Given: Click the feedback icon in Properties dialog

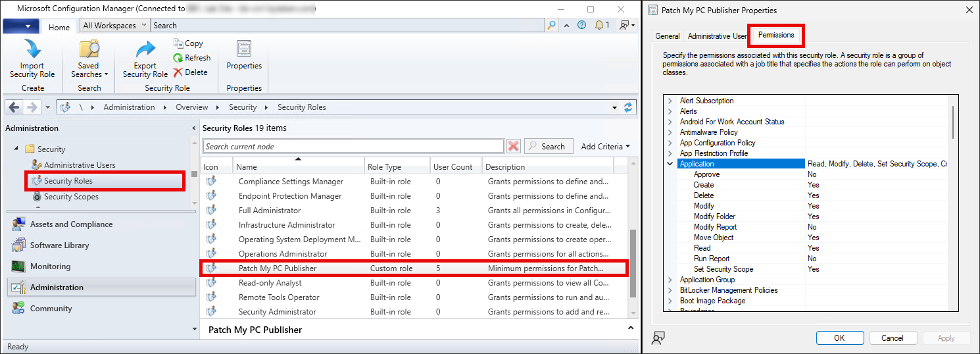Looking at the screenshot, I should pos(658,338).
